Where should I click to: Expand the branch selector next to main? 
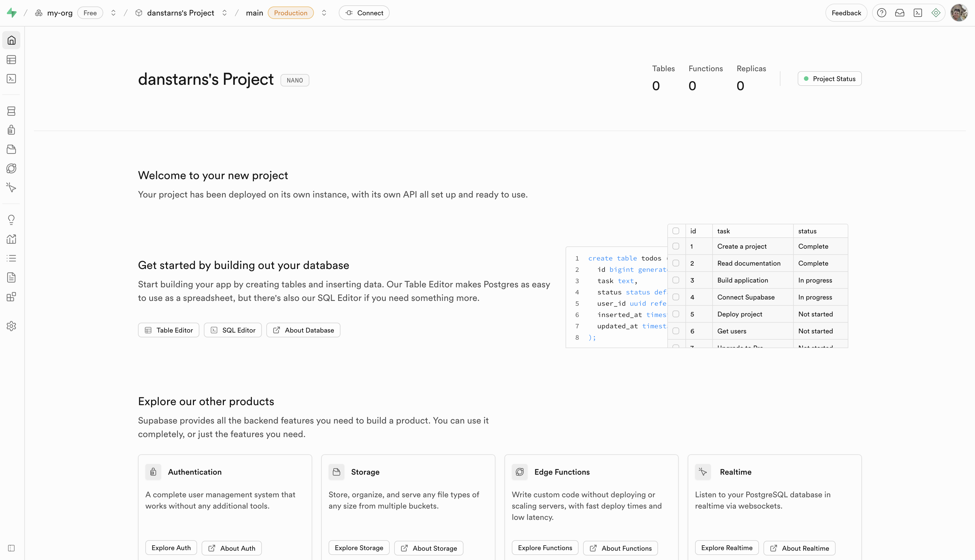[324, 13]
